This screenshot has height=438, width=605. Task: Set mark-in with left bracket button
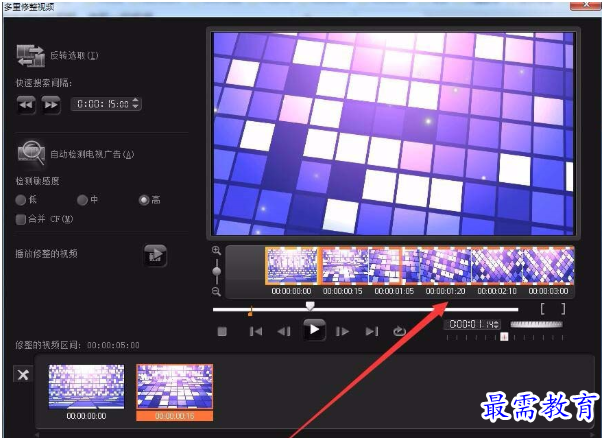coord(542,309)
